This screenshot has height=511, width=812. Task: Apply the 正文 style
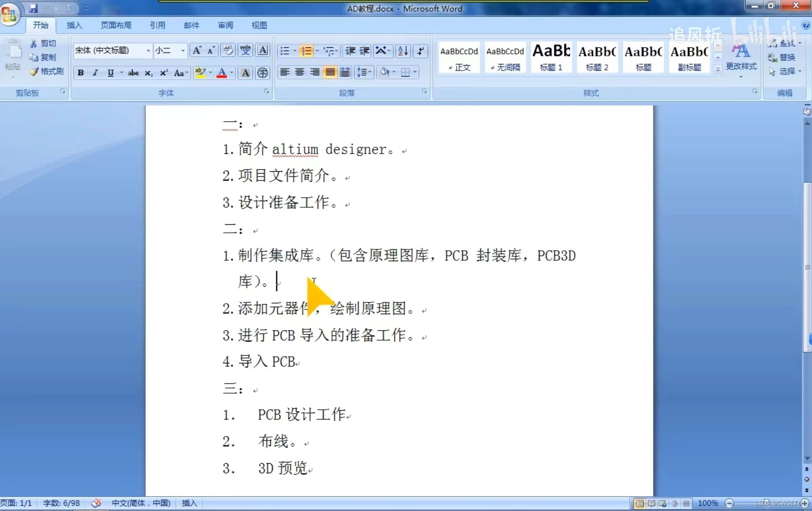coord(459,57)
